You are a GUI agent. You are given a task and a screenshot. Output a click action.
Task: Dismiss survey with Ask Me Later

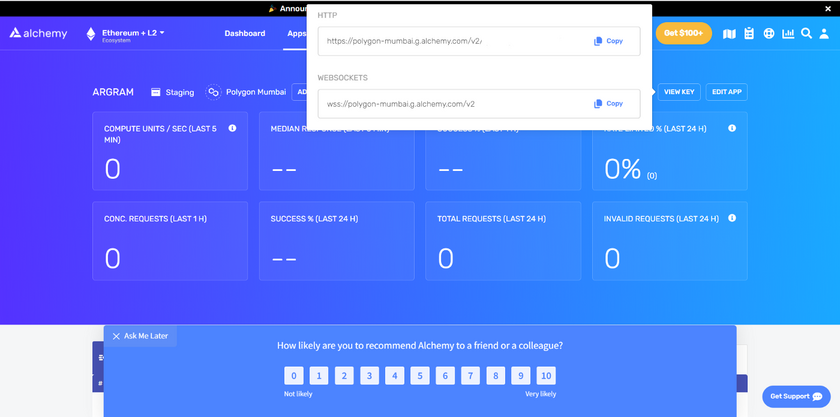[140, 336]
